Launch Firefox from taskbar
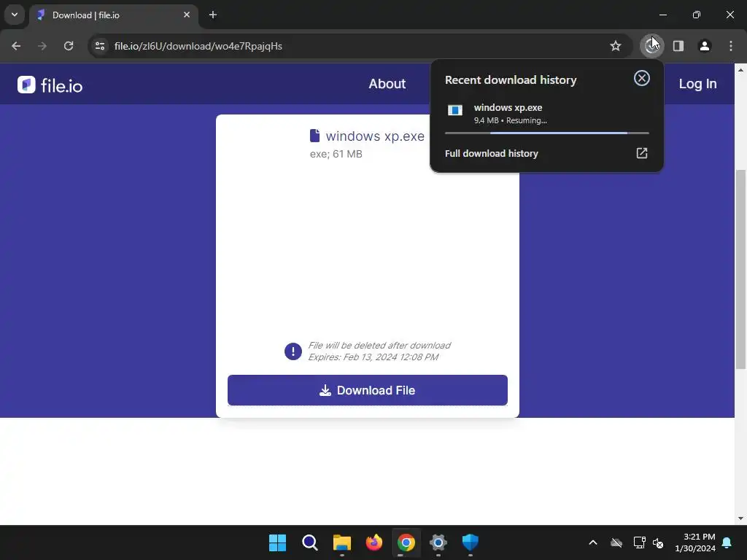The height and width of the screenshot is (560, 747). click(374, 542)
